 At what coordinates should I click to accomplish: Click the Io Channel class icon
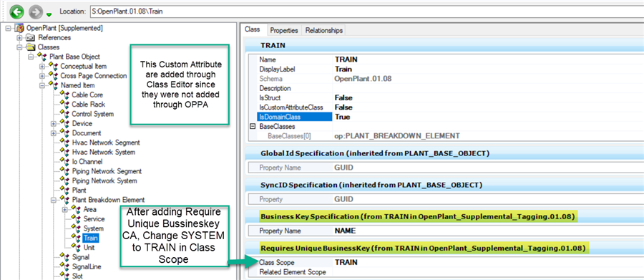click(x=65, y=161)
